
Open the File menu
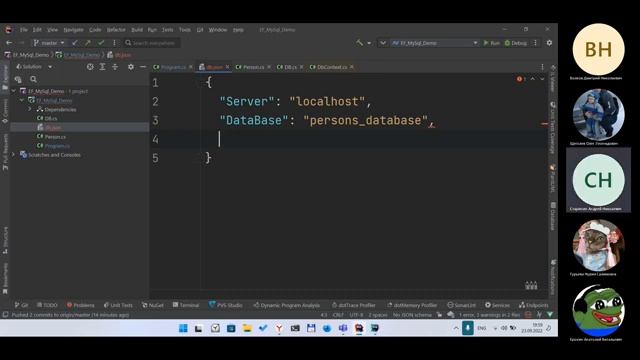24,30
